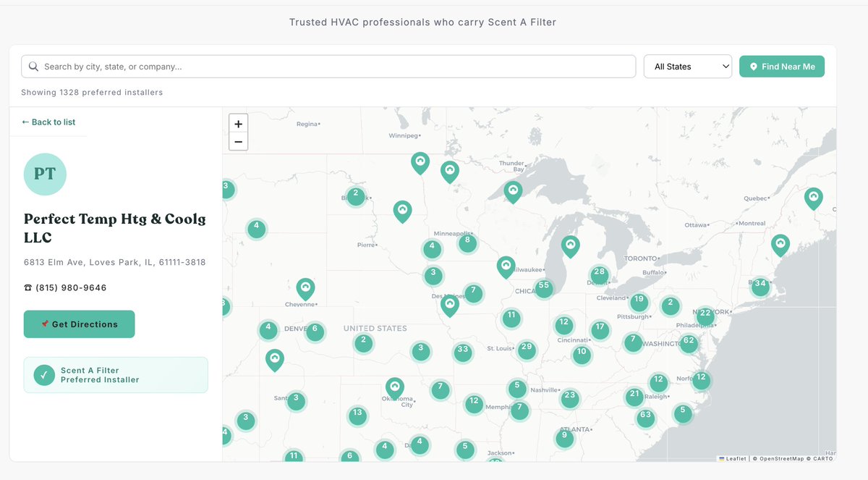Viewport: 868px width, 480px height.
Task: Open the 6 cluster near Denver
Action: pyautogui.click(x=315, y=332)
